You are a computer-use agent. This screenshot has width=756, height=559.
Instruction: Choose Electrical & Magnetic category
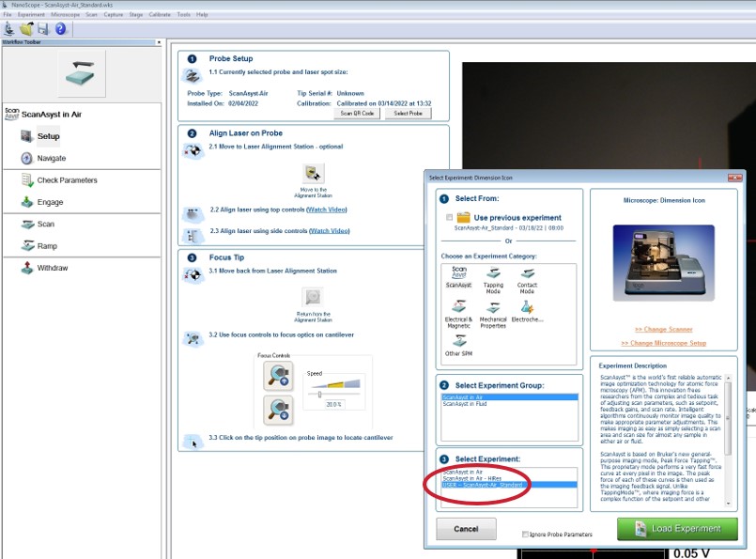coord(458,315)
